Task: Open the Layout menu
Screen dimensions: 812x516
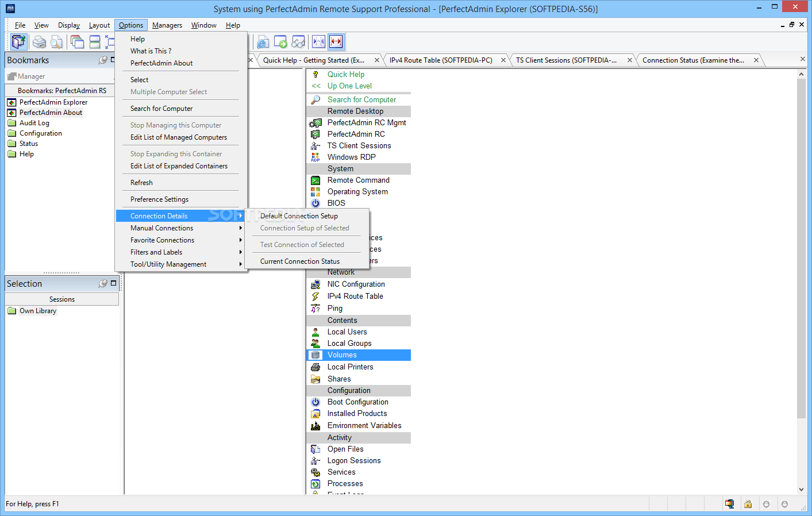Action: pos(99,25)
